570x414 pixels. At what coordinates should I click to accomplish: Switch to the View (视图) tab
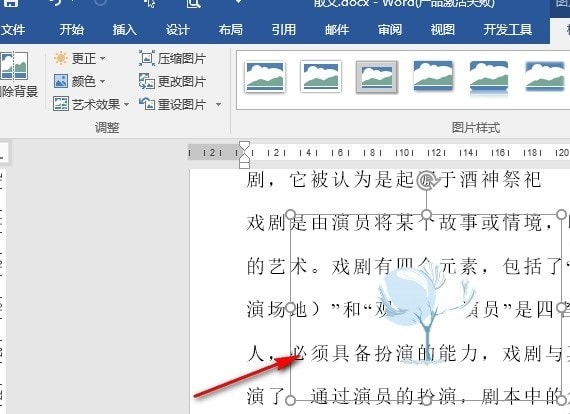click(442, 29)
